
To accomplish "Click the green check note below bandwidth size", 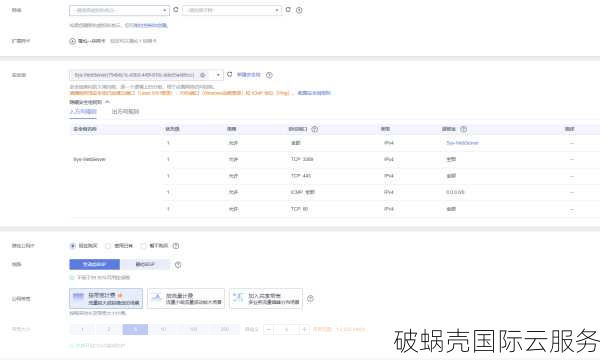I will pyautogui.click(x=97, y=346).
